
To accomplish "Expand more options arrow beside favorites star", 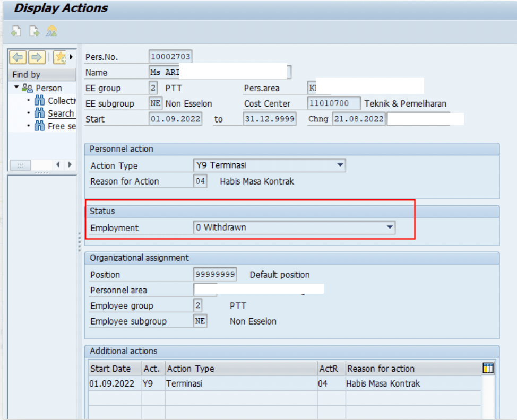I will point(72,57).
